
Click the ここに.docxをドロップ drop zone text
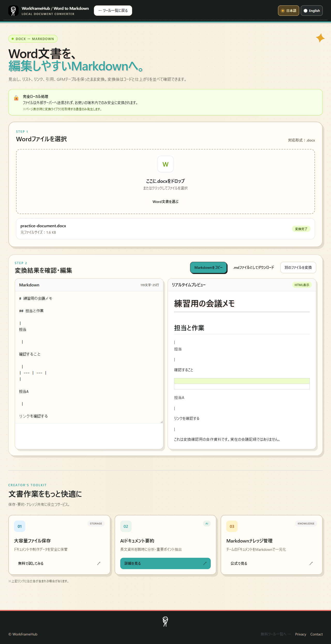pos(165,181)
